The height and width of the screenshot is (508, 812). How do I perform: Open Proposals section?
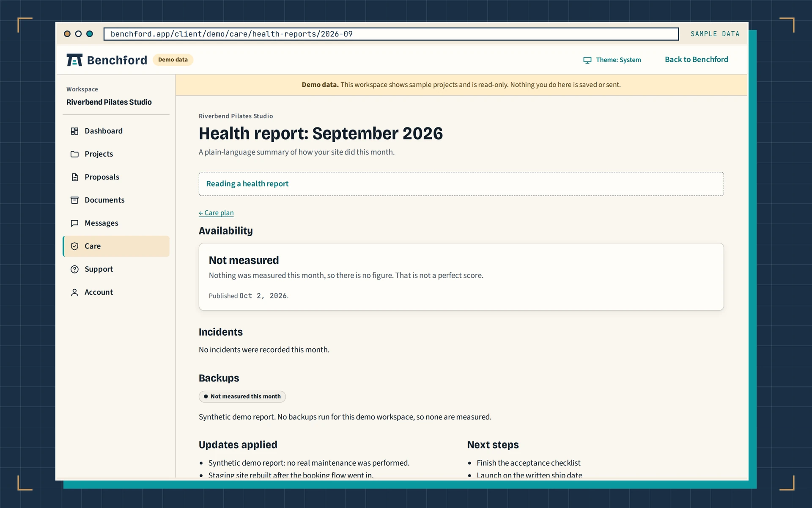tap(116, 177)
